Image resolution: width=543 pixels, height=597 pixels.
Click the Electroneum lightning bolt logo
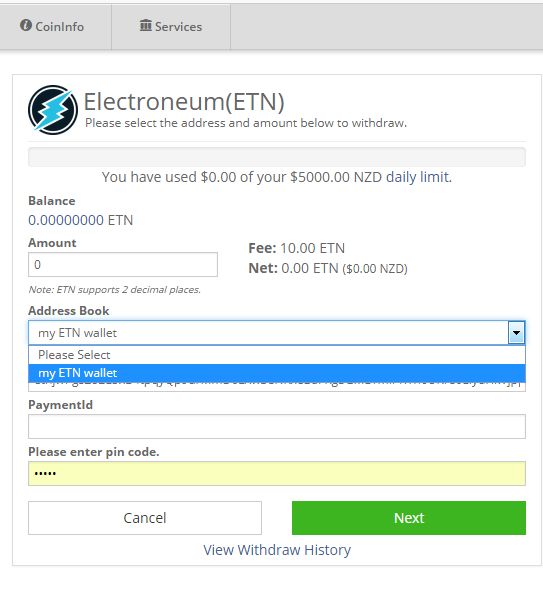coord(53,110)
